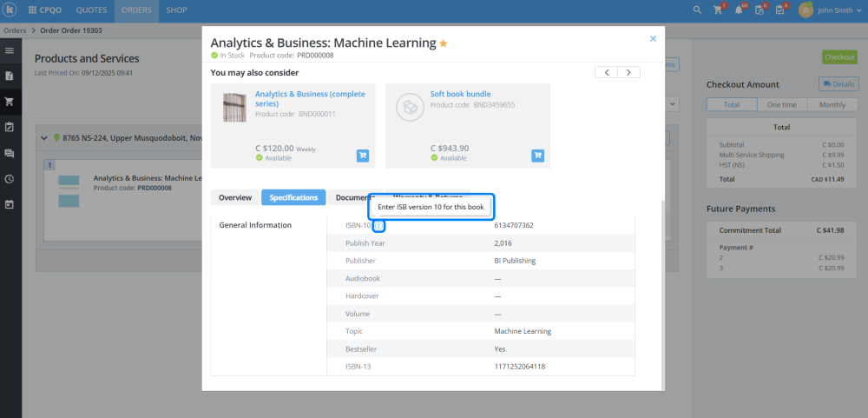Select the Total checkout toggle

732,104
